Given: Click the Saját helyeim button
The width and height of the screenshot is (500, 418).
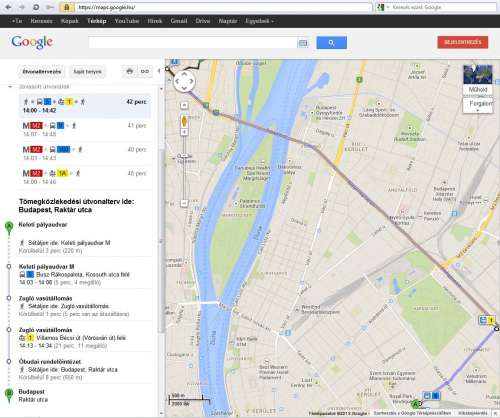Looking at the screenshot, I should (87, 72).
